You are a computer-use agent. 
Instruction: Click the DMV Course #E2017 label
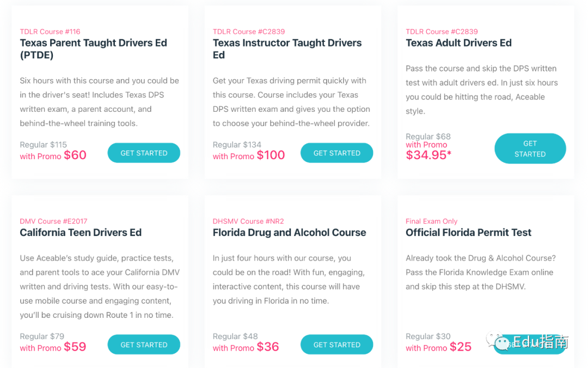[x=53, y=221]
